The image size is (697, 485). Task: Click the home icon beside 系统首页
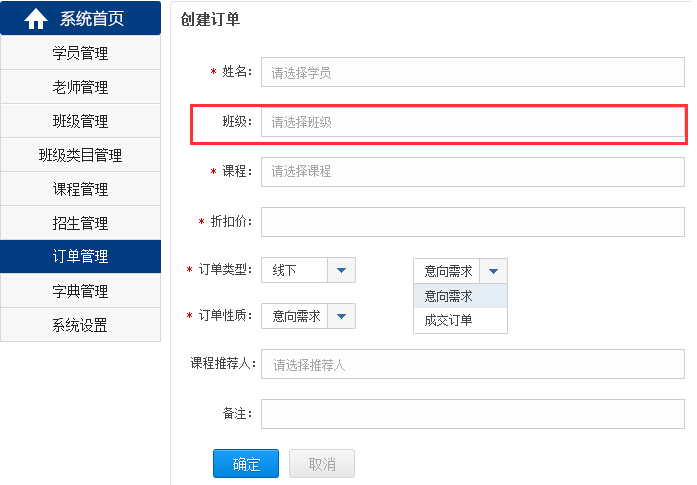pos(36,19)
